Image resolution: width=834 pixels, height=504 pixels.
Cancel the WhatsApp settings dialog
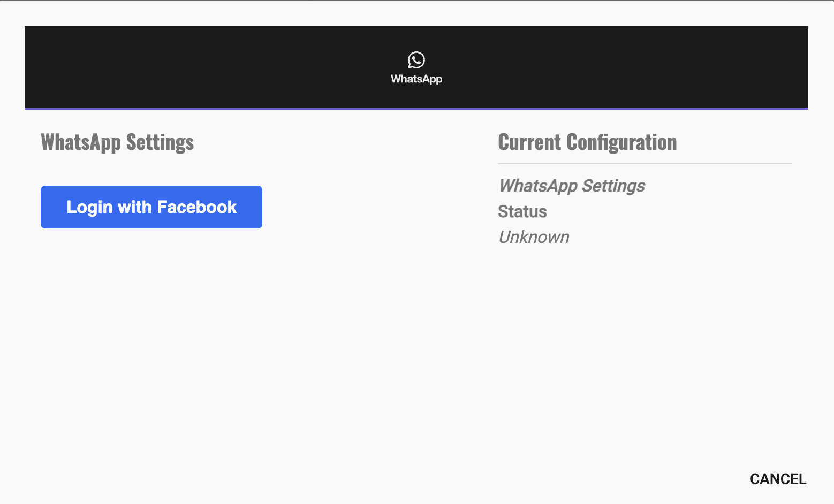(x=778, y=479)
